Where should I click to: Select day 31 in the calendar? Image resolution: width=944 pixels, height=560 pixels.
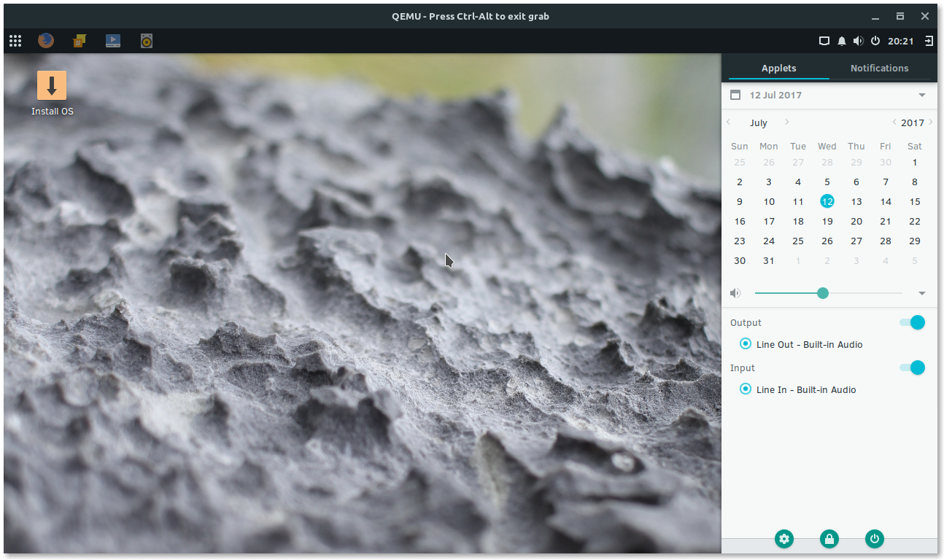pos(769,261)
